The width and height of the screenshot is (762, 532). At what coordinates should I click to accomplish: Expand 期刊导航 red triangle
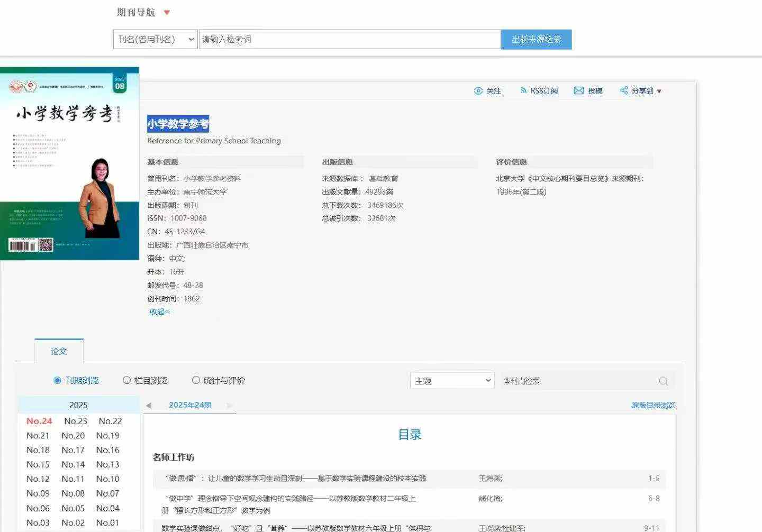coord(167,13)
